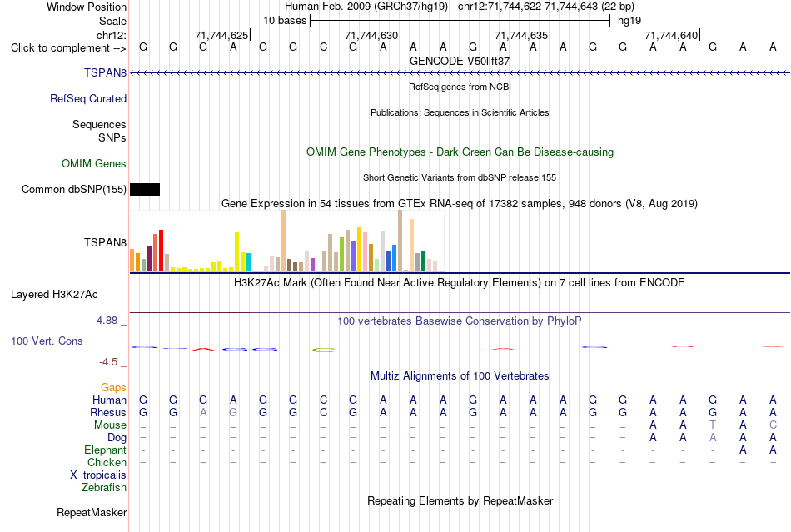The width and height of the screenshot is (791, 532).
Task: Click the Sequences label under Publications
Action: (99, 124)
